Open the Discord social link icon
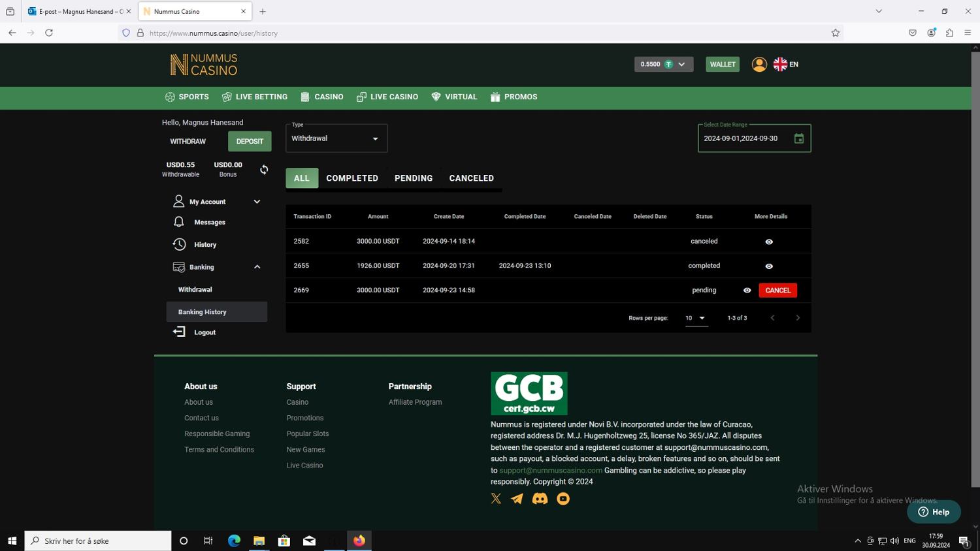The image size is (980, 551). point(540,499)
